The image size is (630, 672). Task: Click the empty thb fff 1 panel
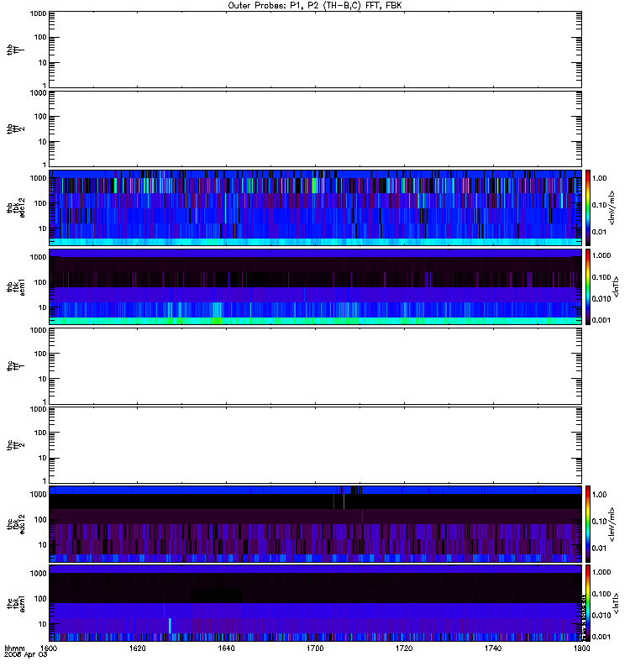click(315, 50)
